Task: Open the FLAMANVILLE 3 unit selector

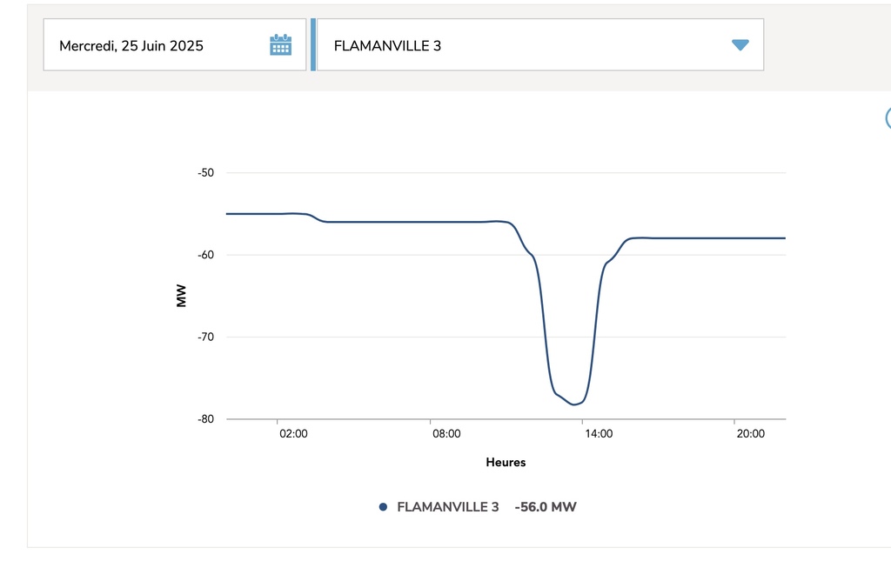Action: (539, 45)
